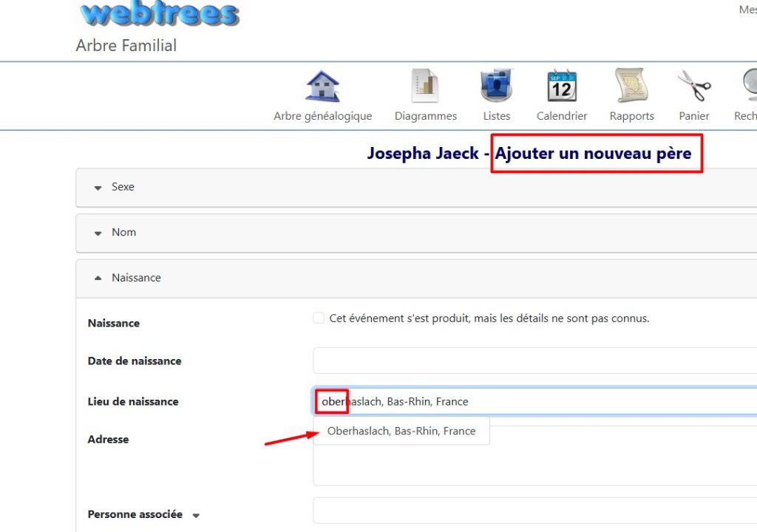Click the Date de naissance field
The width and height of the screenshot is (757, 532).
click(x=532, y=361)
